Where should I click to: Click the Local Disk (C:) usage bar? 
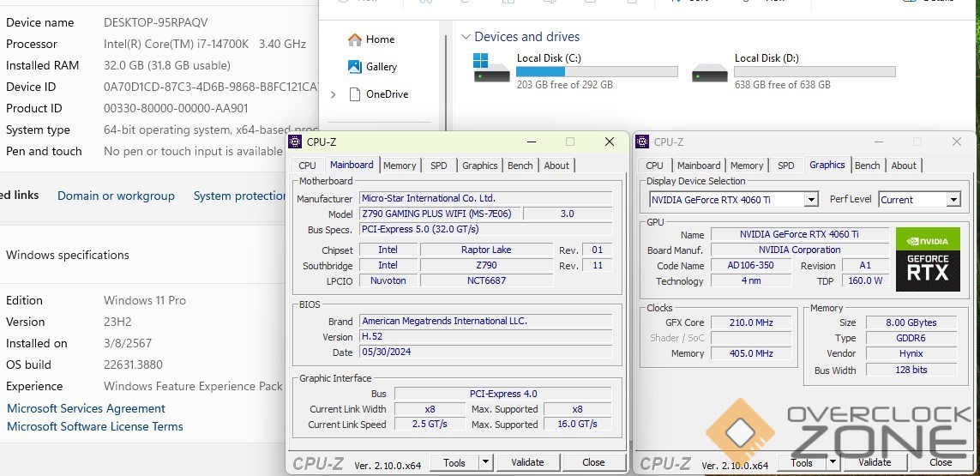click(x=597, y=72)
